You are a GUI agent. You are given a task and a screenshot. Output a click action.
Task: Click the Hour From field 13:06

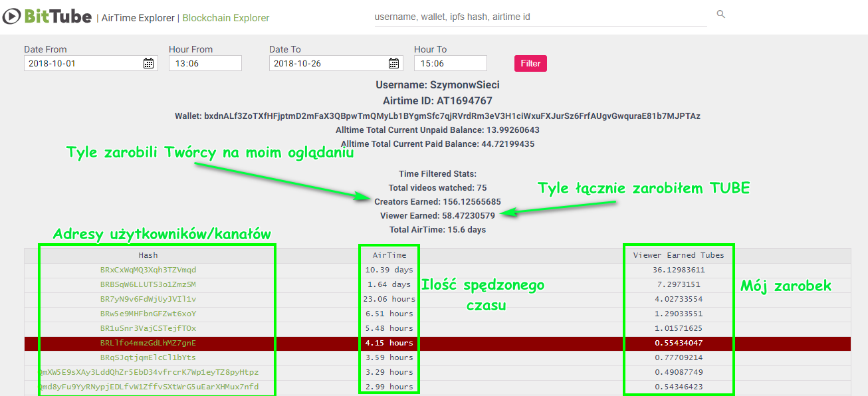pos(205,63)
